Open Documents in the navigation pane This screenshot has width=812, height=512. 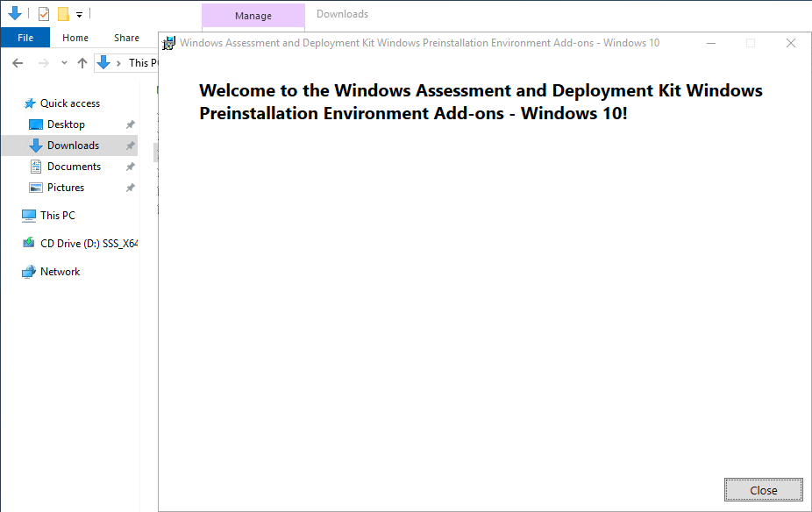click(x=74, y=167)
